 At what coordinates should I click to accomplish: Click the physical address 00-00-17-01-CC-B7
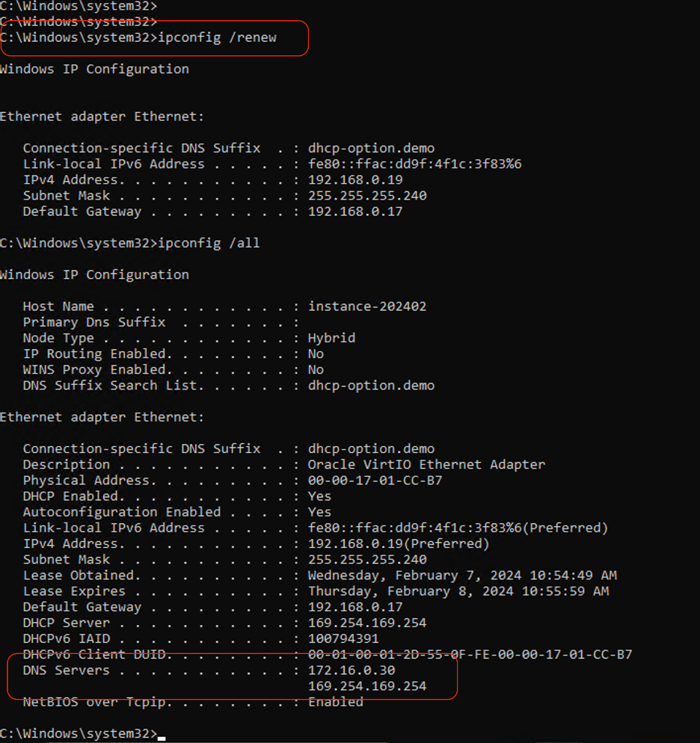(375, 481)
